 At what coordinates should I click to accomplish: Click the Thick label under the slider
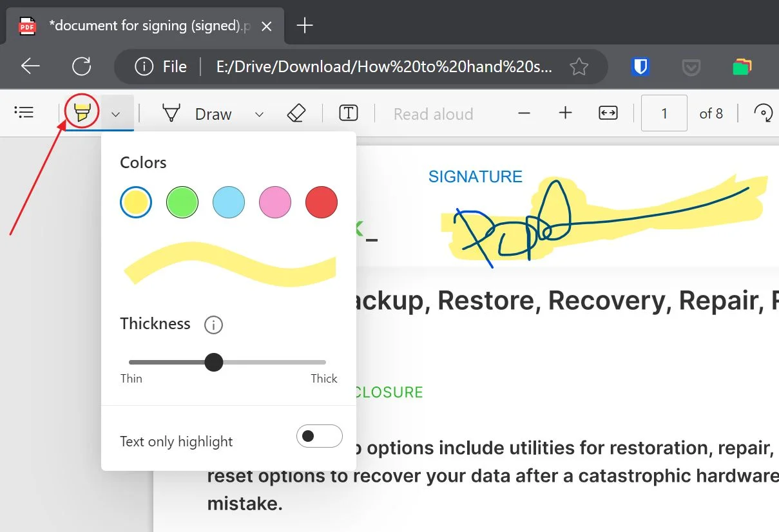[324, 379]
